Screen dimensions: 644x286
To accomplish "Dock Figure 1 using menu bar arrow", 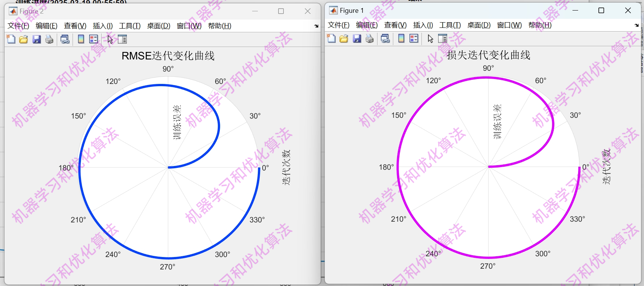I will click(636, 25).
